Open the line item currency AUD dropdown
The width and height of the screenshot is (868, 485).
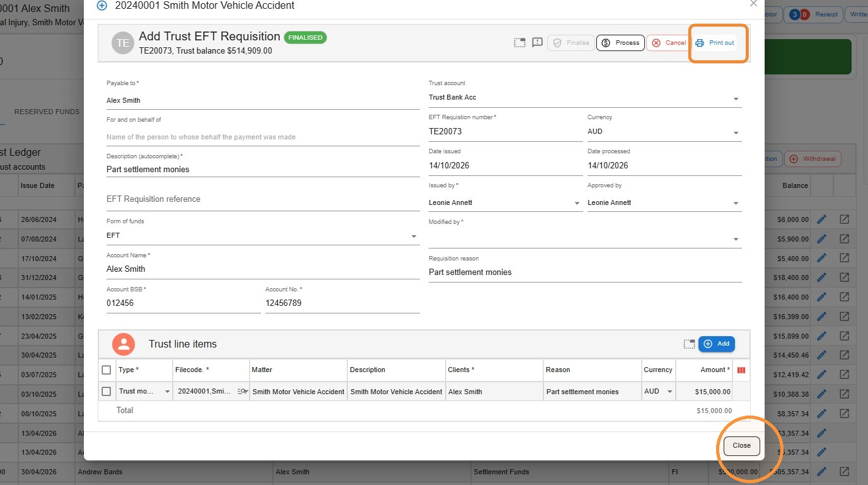click(x=669, y=392)
